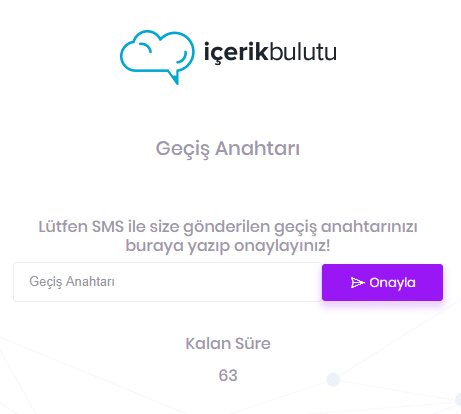Click the faded network node dot in background

coord(333,379)
